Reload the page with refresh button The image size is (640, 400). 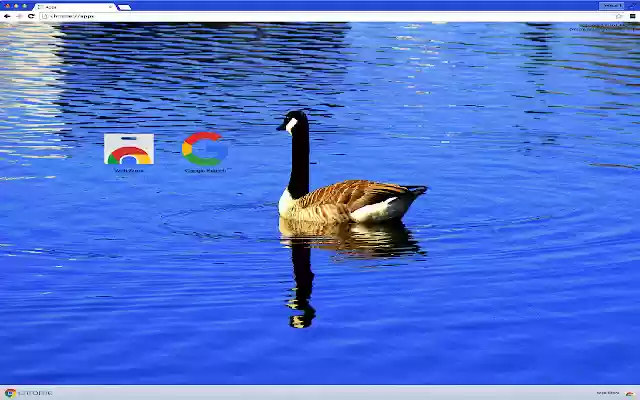[31, 16]
